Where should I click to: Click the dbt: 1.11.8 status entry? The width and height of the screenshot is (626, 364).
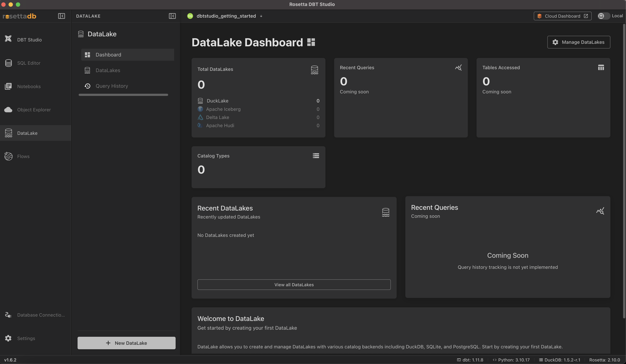(470, 360)
